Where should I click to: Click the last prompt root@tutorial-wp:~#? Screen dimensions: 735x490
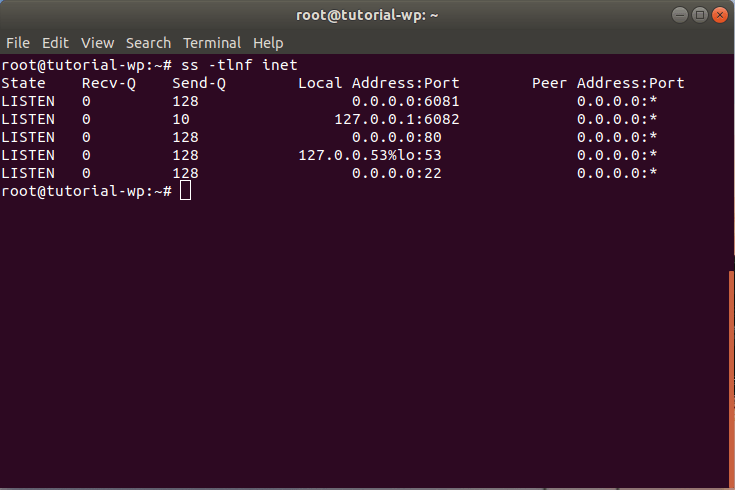87,191
